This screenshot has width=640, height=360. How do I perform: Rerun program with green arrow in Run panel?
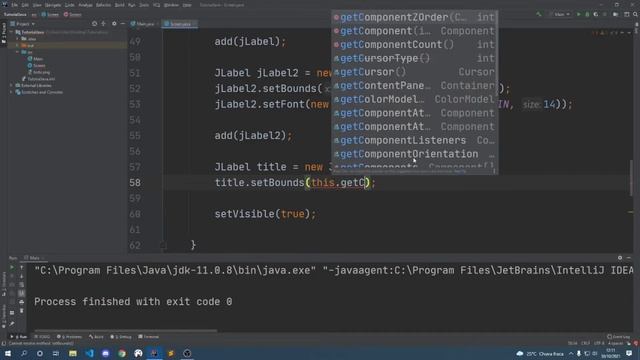tap(12, 268)
